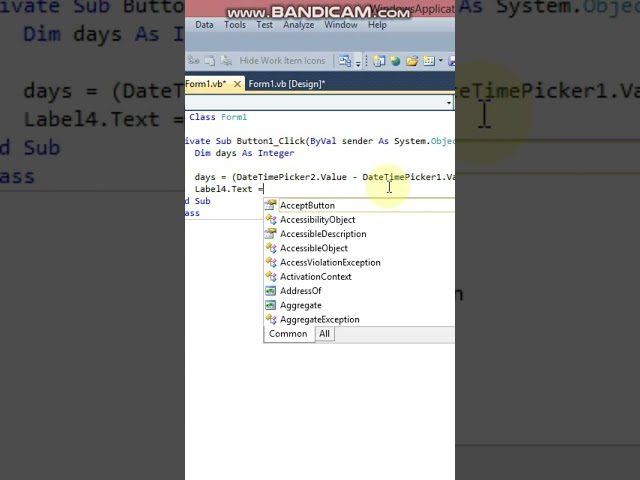Open the Window menu

click(x=341, y=25)
